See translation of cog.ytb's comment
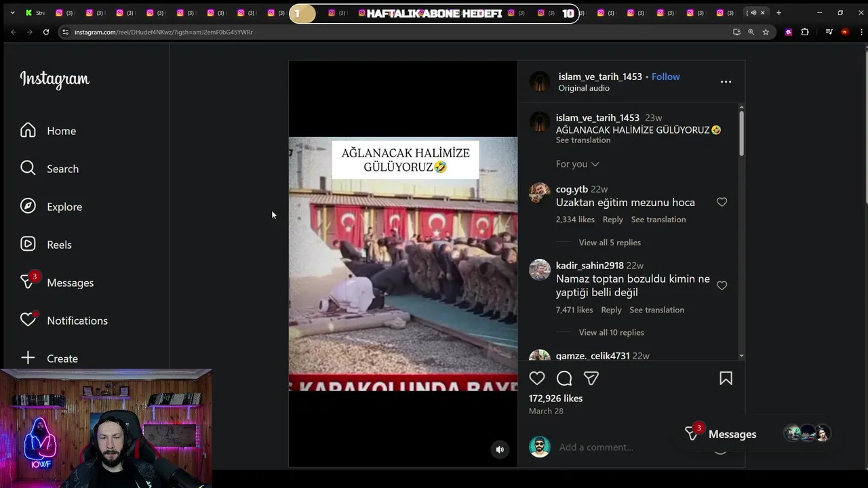 658,220
